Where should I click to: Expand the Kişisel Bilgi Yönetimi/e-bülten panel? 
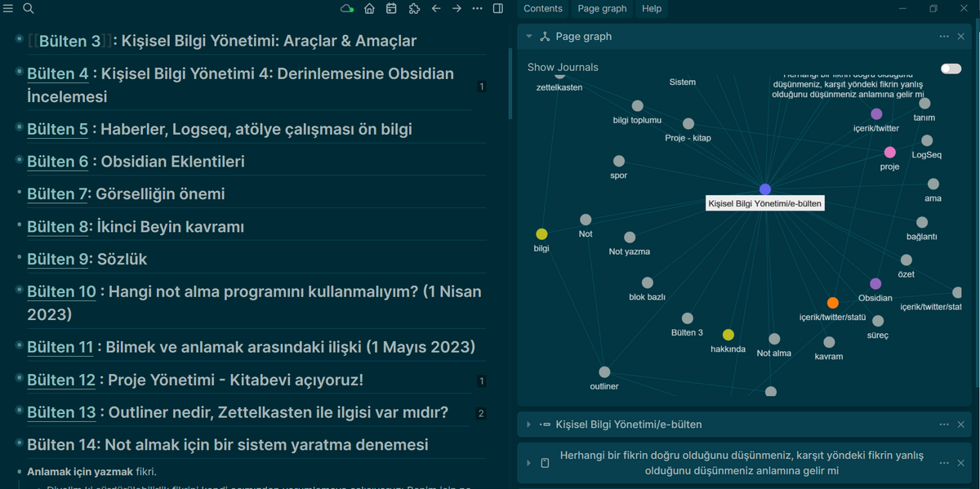click(528, 425)
